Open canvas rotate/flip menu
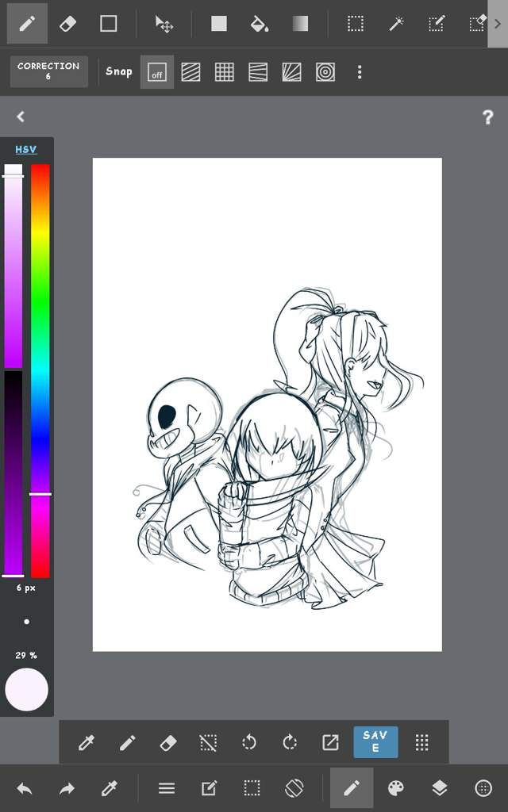 tap(294, 789)
